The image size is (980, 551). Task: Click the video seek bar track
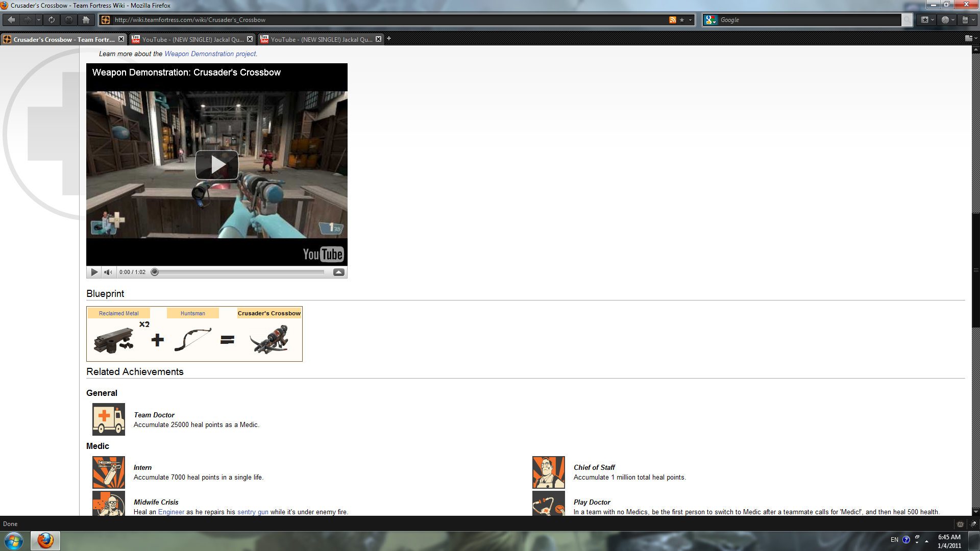240,272
